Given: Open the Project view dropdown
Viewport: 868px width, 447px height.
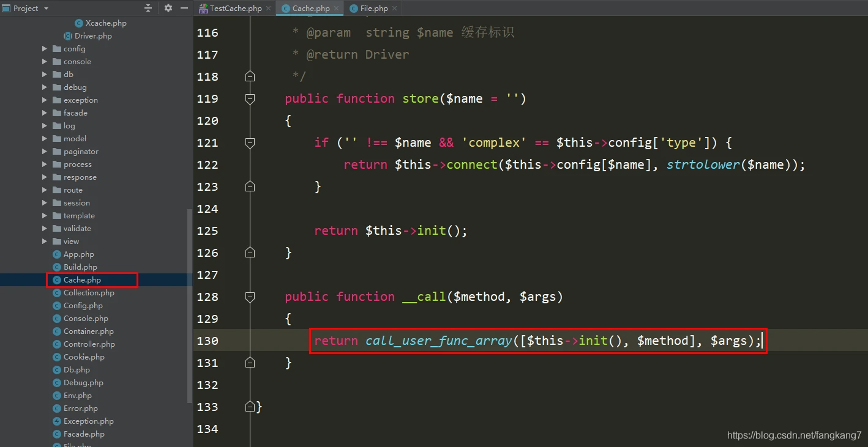Looking at the screenshot, I should tap(46, 9).
